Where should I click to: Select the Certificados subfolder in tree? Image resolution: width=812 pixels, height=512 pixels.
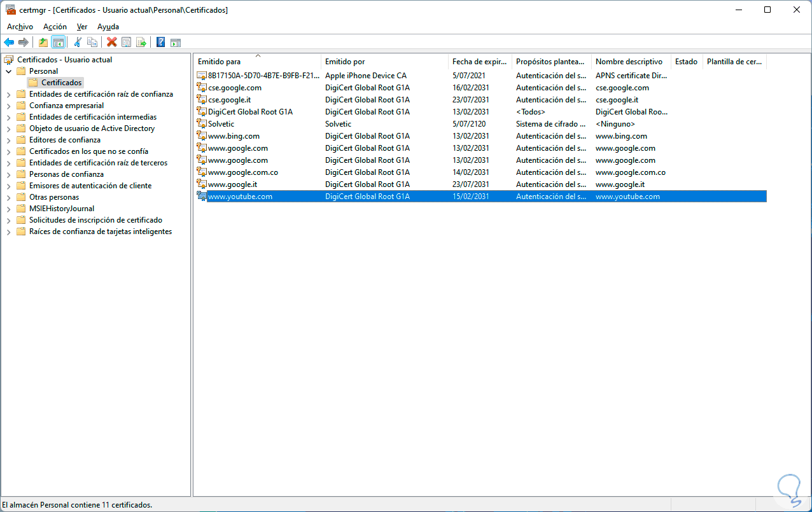click(x=62, y=83)
